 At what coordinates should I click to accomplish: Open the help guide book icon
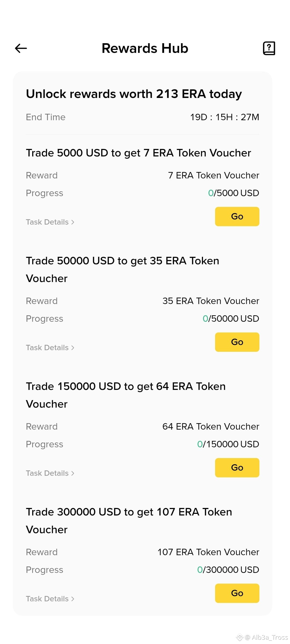point(269,48)
